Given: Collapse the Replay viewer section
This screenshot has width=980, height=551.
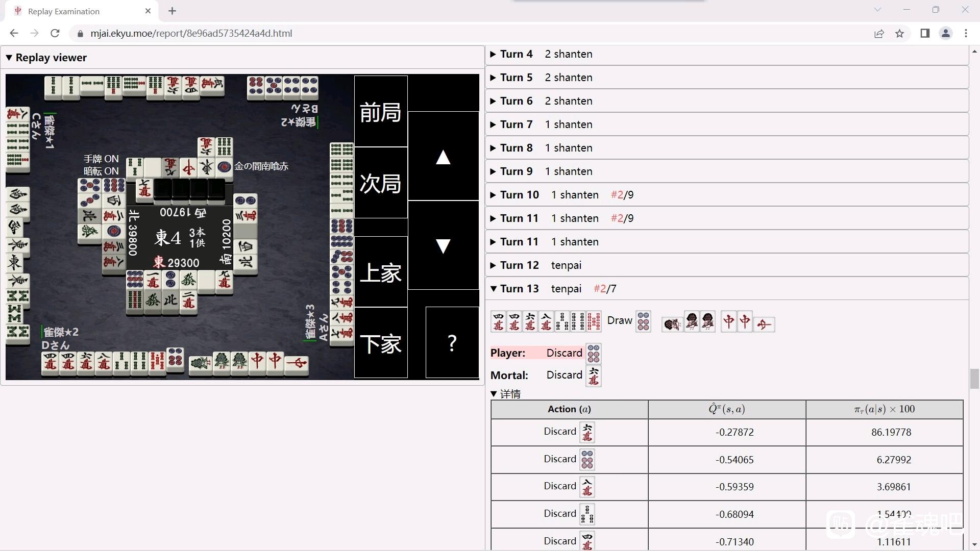Looking at the screenshot, I should point(46,57).
